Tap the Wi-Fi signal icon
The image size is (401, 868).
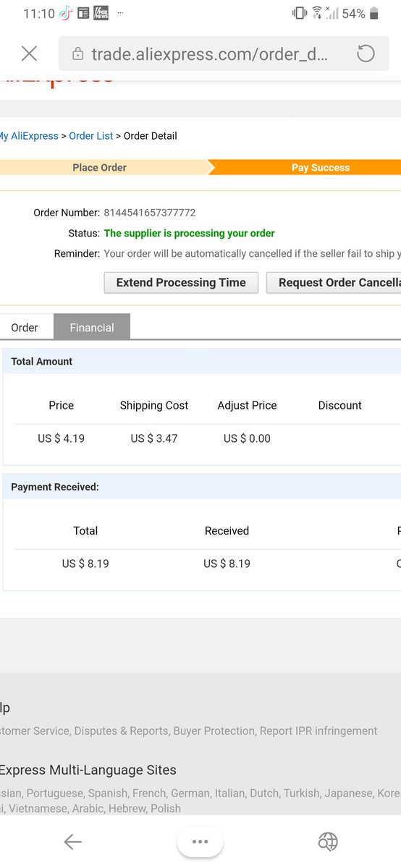[x=317, y=13]
